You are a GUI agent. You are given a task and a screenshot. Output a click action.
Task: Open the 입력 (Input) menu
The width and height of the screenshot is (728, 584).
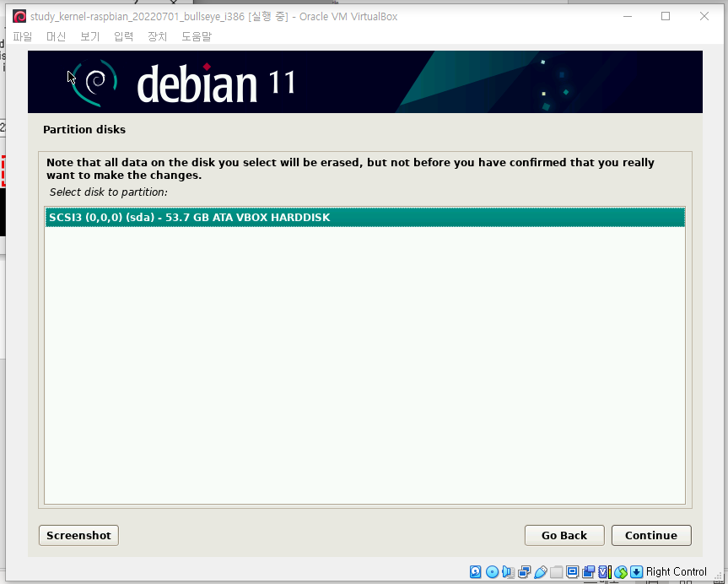click(x=122, y=36)
